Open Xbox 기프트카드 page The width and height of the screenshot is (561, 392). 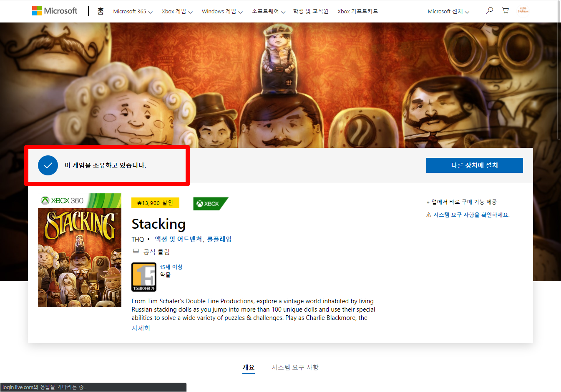click(357, 11)
